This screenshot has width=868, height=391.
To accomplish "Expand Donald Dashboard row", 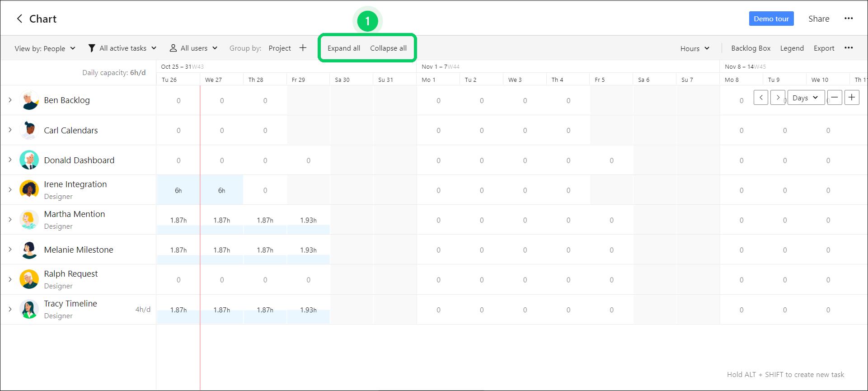I will (x=10, y=160).
